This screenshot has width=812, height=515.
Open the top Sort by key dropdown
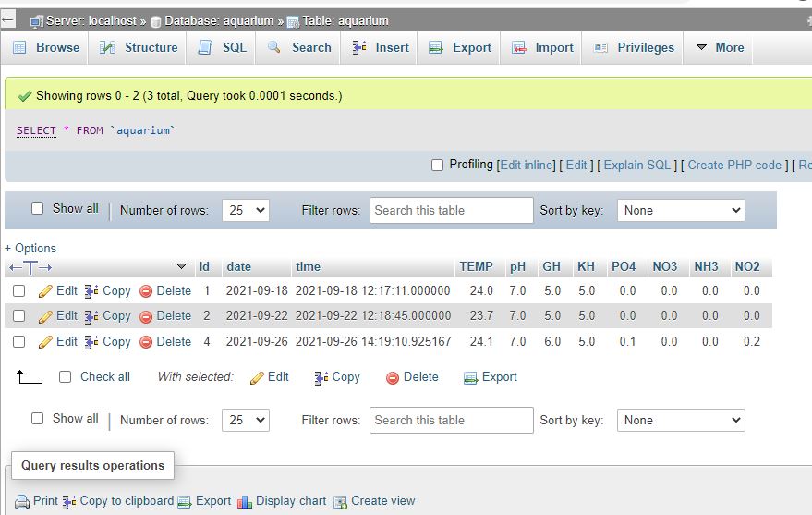pyautogui.click(x=681, y=211)
